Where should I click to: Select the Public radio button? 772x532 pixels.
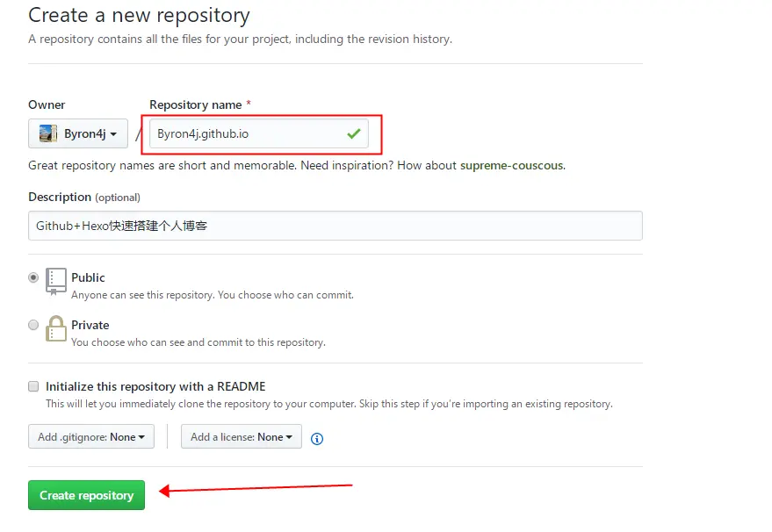coord(33,277)
